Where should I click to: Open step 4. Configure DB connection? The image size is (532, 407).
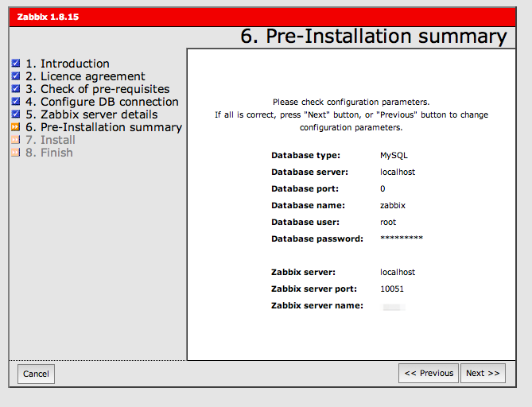click(x=102, y=102)
